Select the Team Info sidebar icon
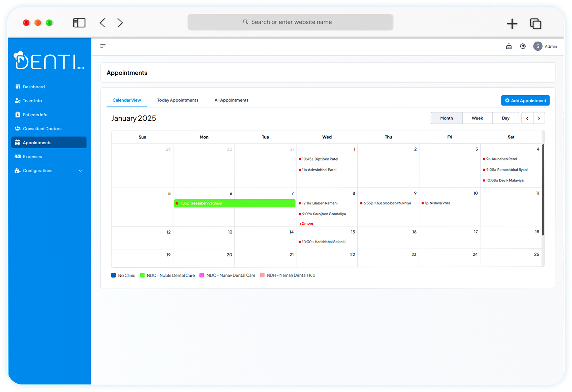 pyautogui.click(x=18, y=100)
